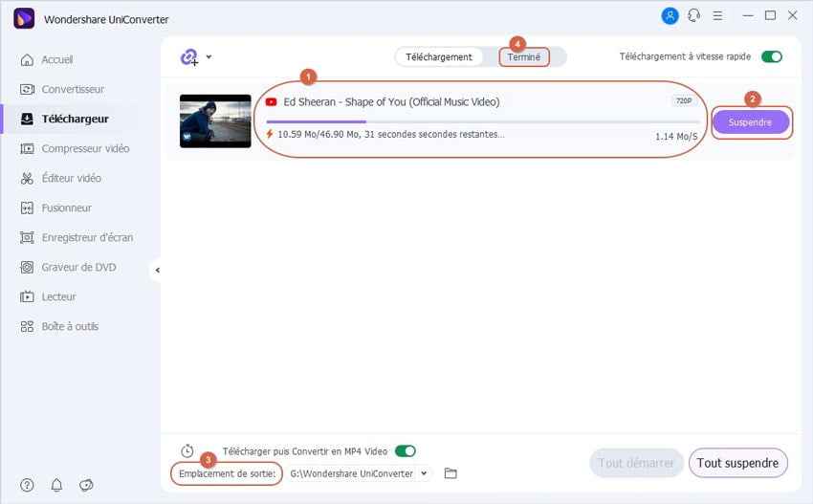813x504 pixels.
Task: Open the user account profile icon
Action: pos(670,16)
